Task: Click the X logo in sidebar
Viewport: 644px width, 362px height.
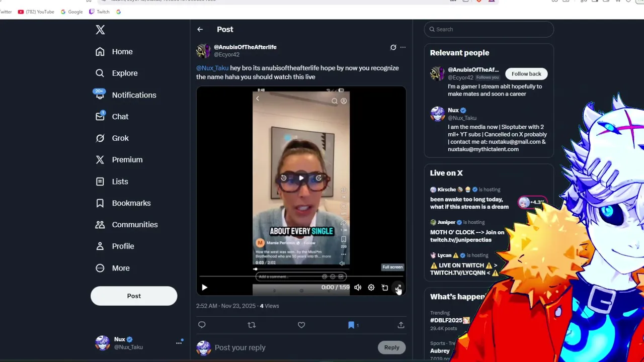Action: point(100,30)
